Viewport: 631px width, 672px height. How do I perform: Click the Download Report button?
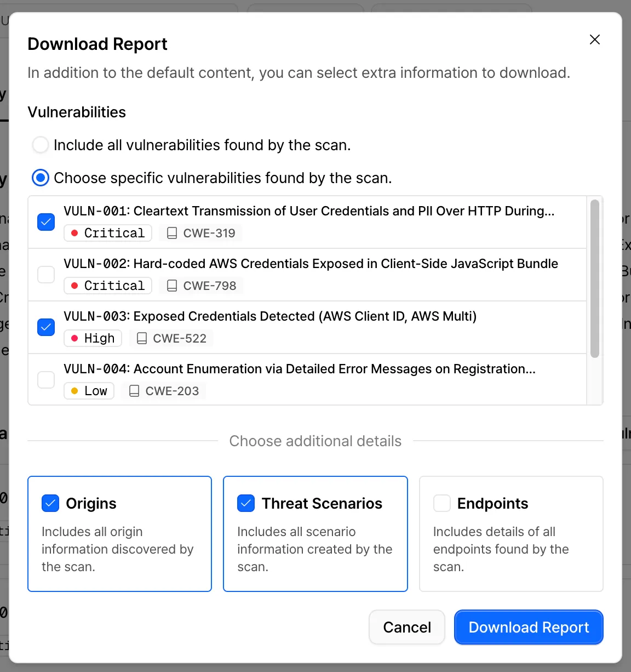pyautogui.click(x=528, y=627)
